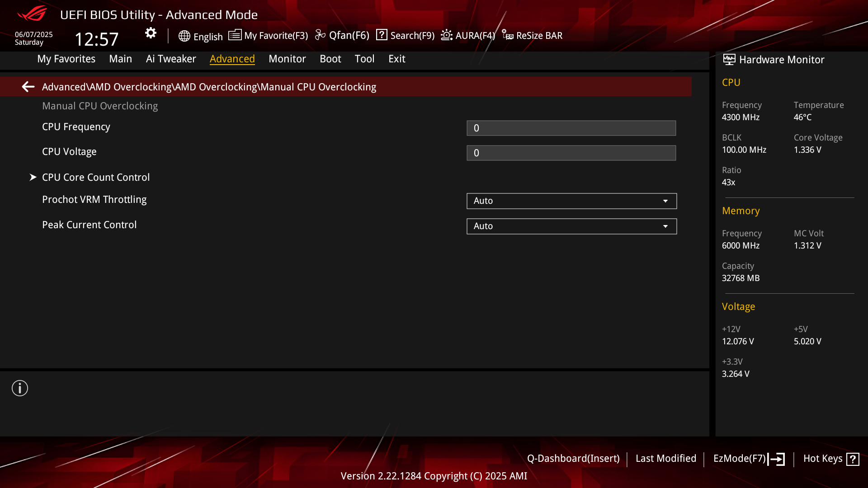Click the My Favorite list icon
This screenshot has height=488, width=868.
(235, 35)
